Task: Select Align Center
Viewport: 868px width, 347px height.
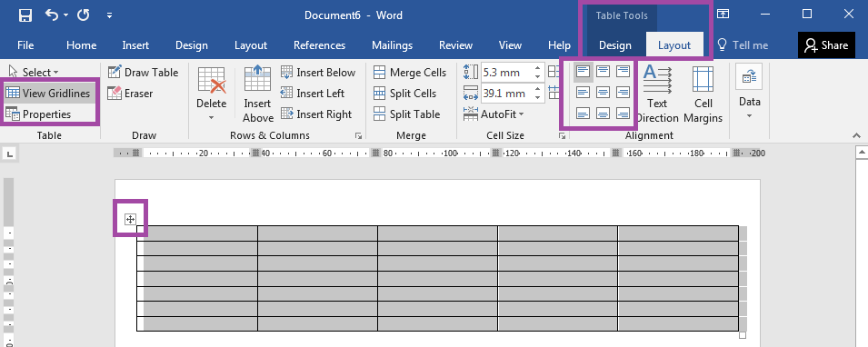Action: coord(603,93)
